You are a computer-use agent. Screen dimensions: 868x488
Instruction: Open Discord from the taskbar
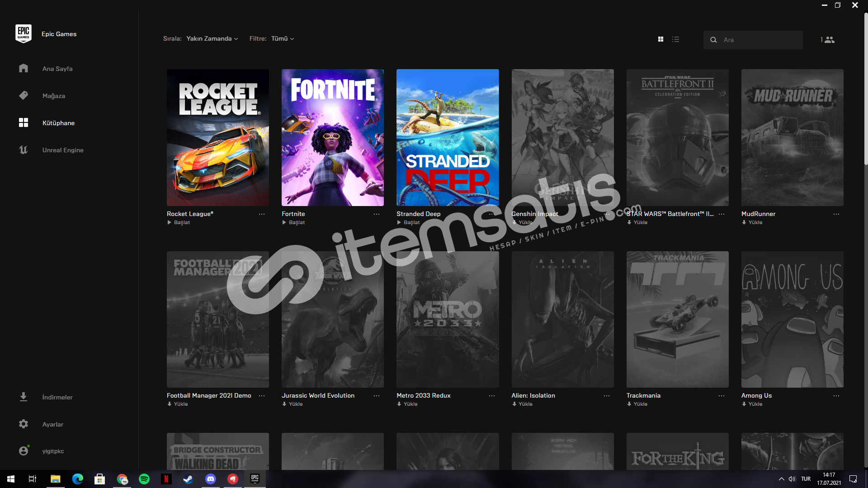211,479
